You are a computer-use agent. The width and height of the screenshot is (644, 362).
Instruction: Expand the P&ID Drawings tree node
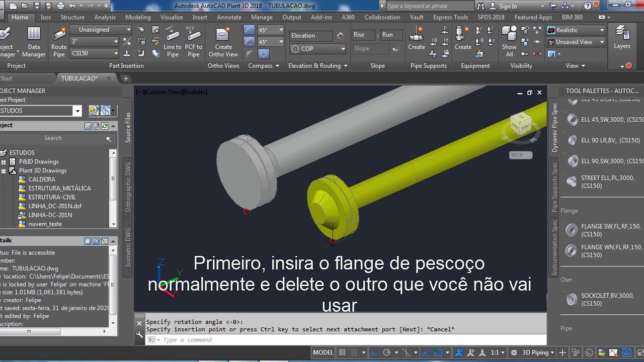4,162
